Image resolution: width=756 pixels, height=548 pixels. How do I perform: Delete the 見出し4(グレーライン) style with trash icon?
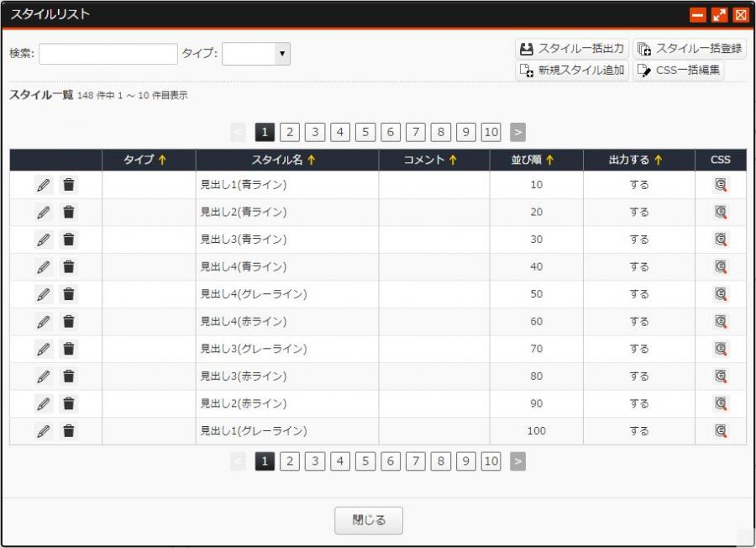[x=69, y=294]
